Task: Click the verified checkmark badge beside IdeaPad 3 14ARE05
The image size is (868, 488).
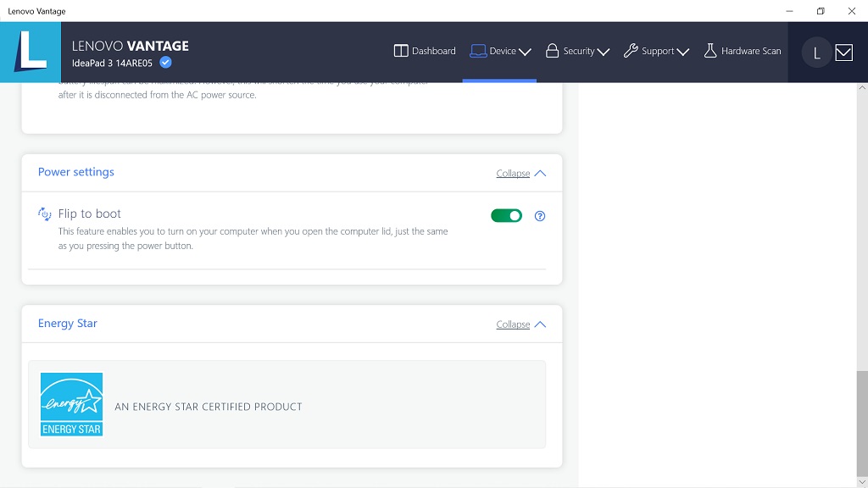Action: pyautogui.click(x=165, y=63)
